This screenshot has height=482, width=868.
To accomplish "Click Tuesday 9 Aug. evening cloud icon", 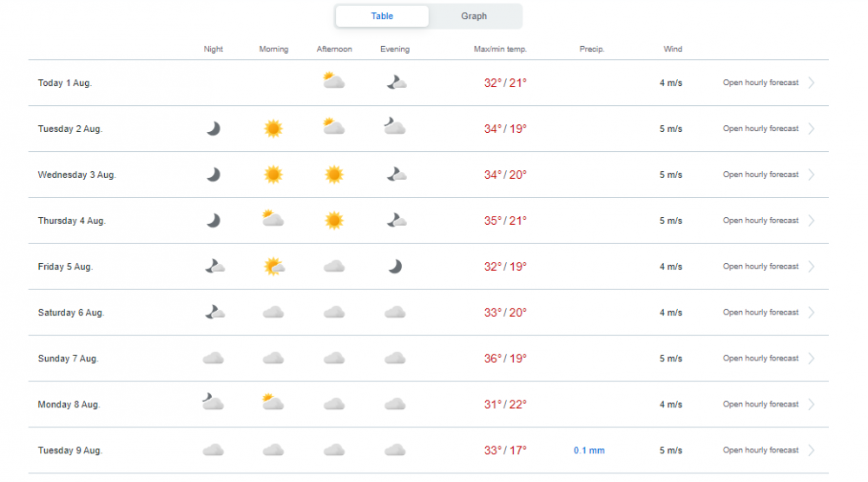I will (x=395, y=450).
